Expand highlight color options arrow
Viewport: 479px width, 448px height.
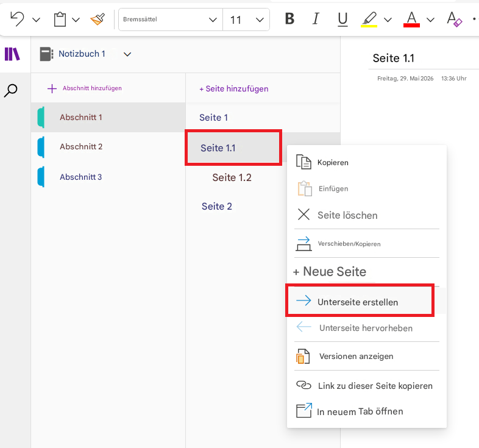(x=388, y=20)
